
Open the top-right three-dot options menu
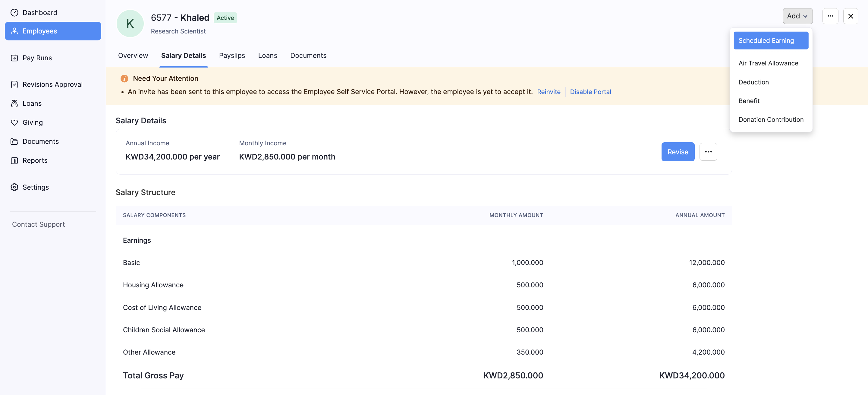point(831,16)
